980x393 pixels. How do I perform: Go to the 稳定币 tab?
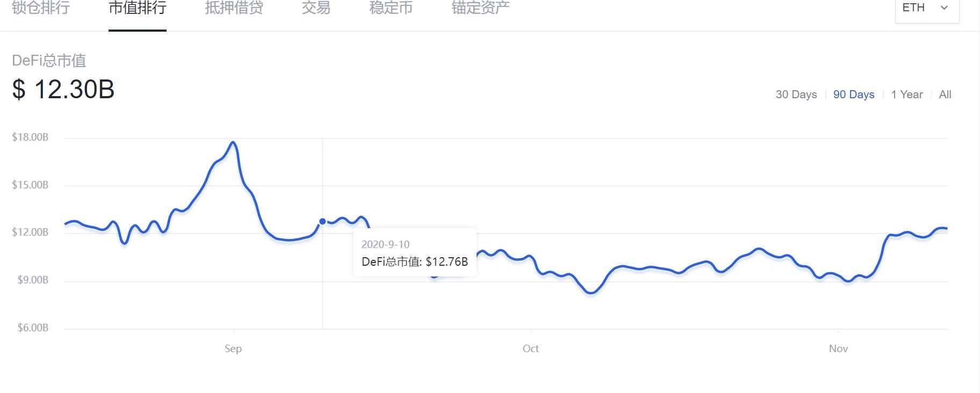click(x=391, y=8)
